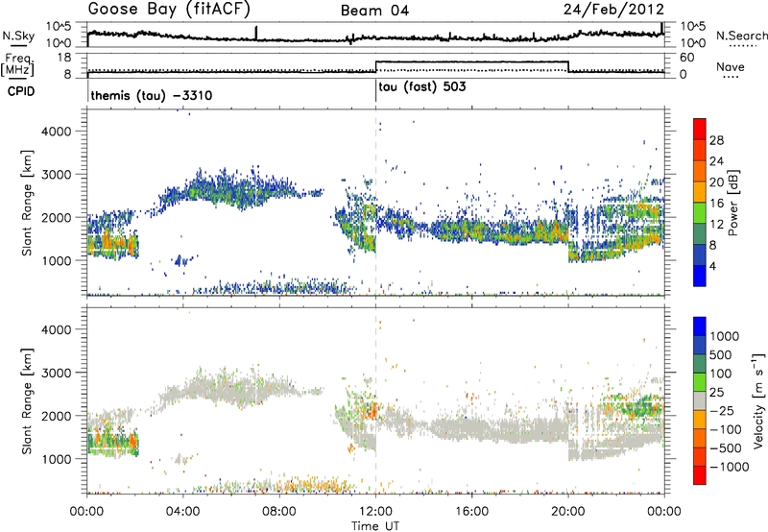Click the "Goose Bay (fitACF)" plot title

(x=169, y=10)
